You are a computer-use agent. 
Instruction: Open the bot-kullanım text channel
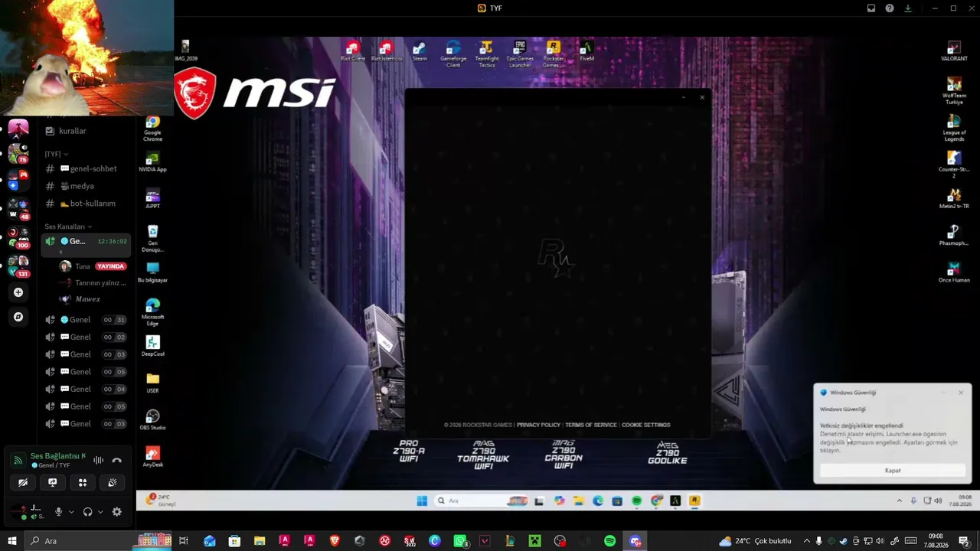85,204
